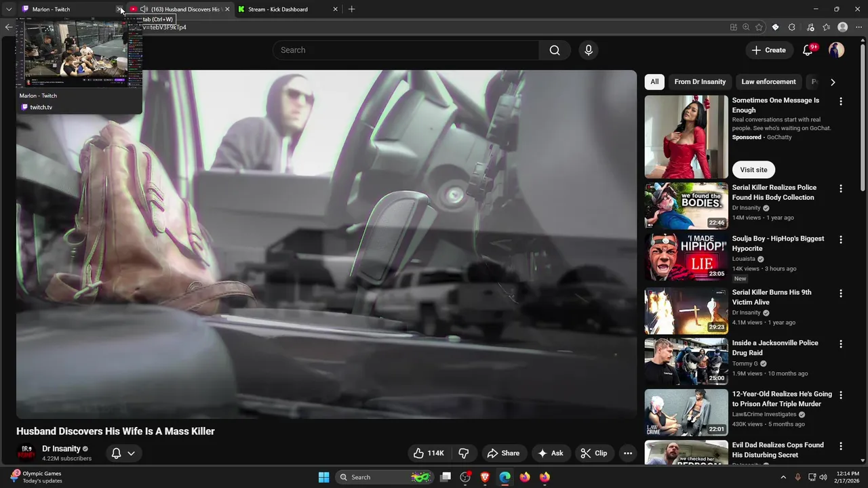Add this page to favorites star
Screen dimensions: 868x488
coord(759,27)
